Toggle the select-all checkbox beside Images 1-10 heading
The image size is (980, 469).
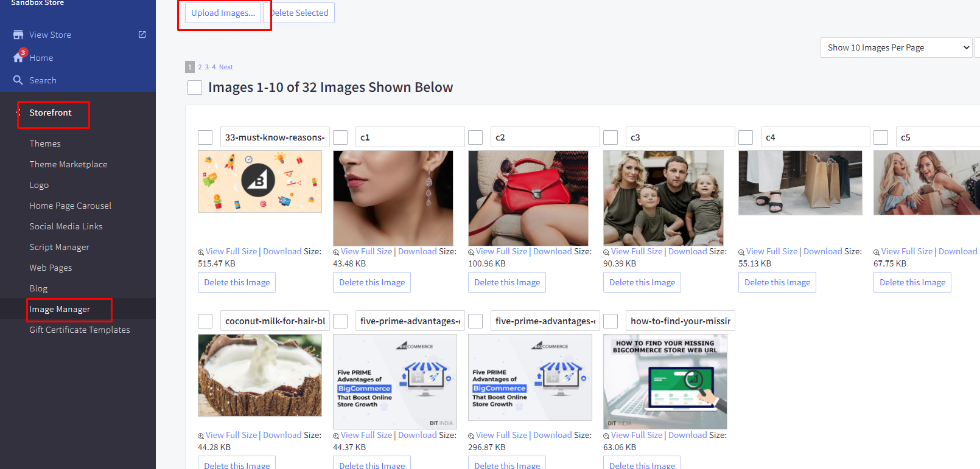195,88
